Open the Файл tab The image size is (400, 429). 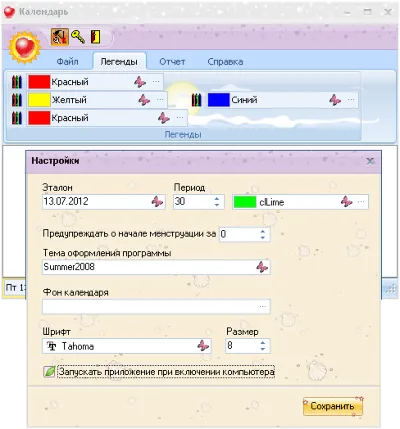(x=67, y=62)
